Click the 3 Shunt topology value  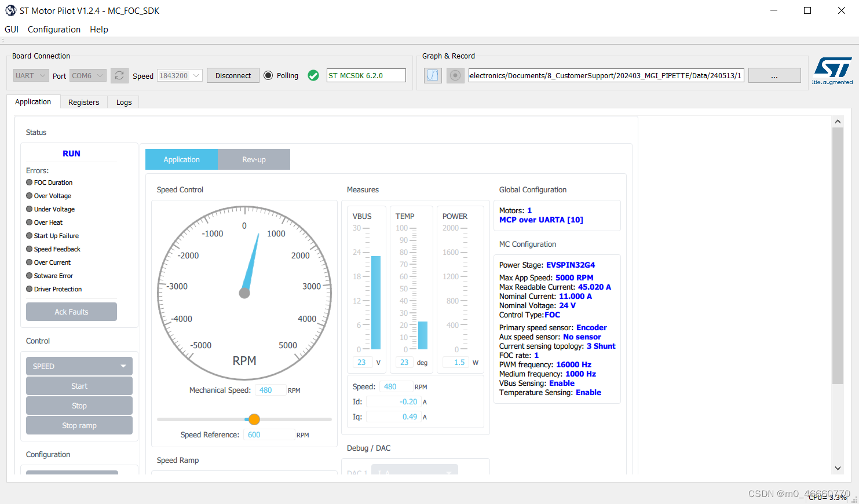(x=601, y=346)
